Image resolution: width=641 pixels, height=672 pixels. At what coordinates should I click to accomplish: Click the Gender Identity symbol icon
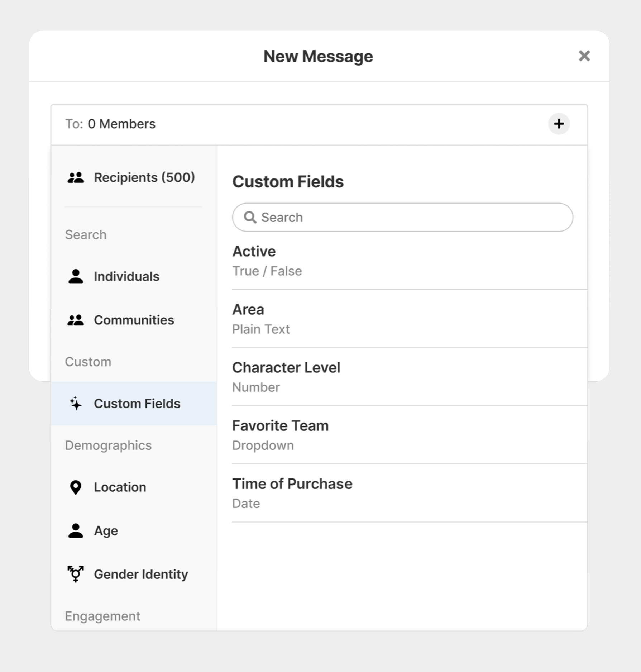click(76, 574)
